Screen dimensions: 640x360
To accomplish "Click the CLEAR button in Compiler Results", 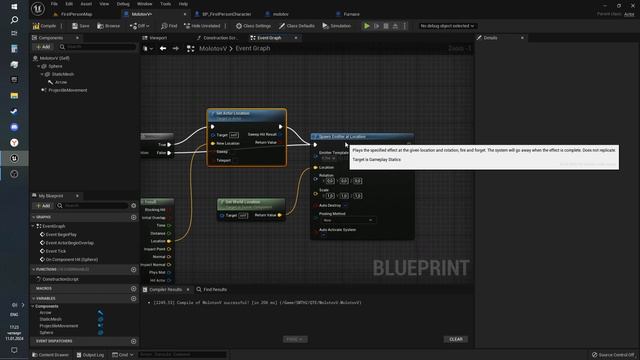I will (x=456, y=340).
